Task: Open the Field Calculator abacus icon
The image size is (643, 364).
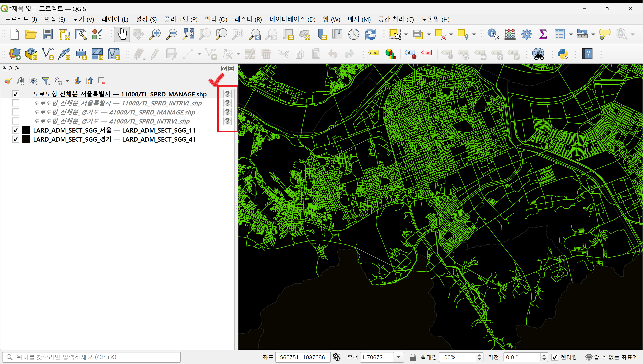Action: (x=510, y=34)
